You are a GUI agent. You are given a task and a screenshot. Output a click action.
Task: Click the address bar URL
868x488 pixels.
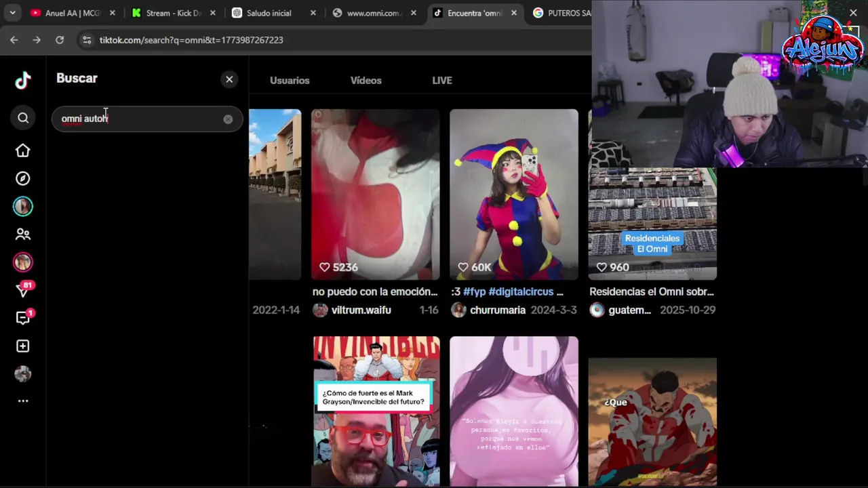[191, 40]
